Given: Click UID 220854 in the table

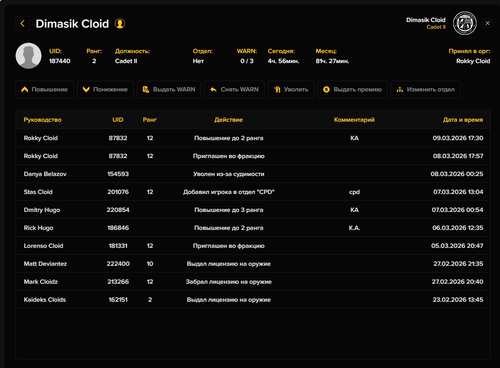Looking at the screenshot, I should [x=118, y=210].
